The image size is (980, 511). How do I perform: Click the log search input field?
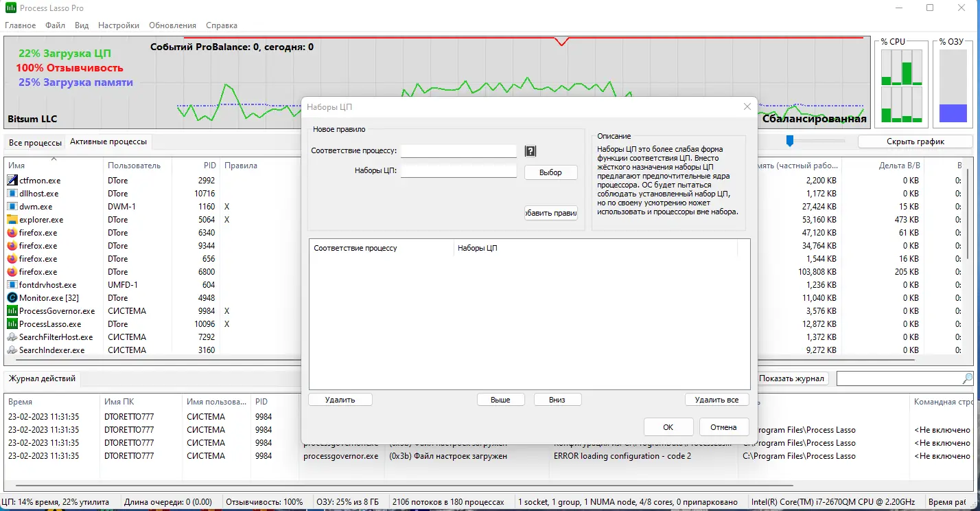point(899,378)
